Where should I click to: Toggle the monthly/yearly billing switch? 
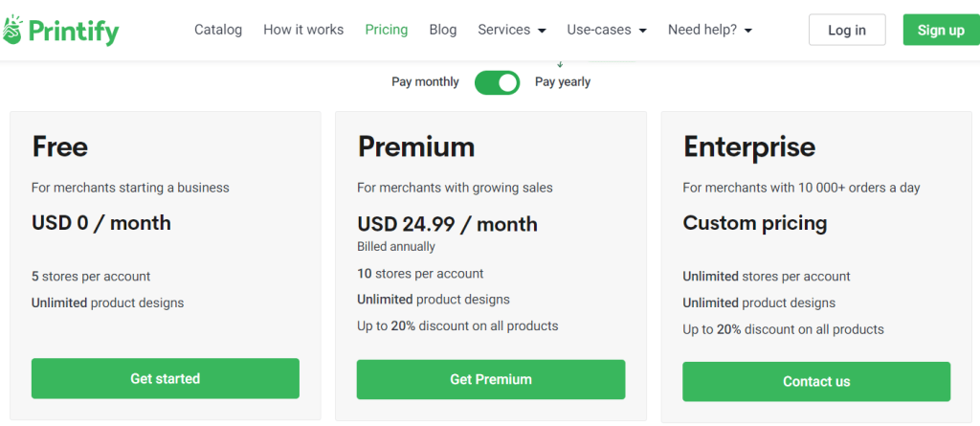click(497, 82)
